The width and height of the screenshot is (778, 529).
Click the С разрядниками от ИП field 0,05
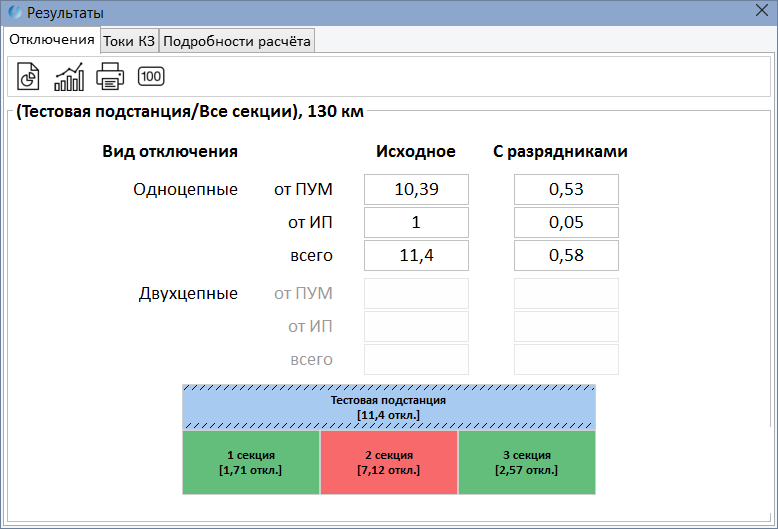click(x=566, y=222)
